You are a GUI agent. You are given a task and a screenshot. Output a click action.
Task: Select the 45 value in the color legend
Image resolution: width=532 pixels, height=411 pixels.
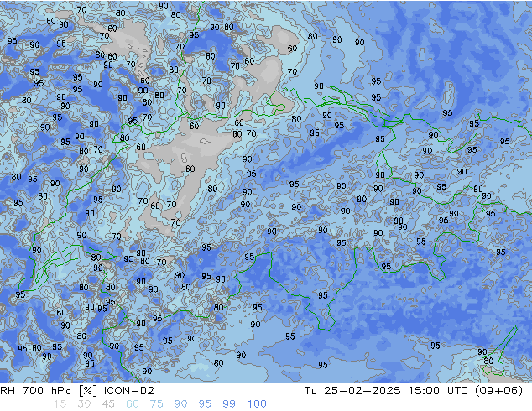(x=108, y=404)
